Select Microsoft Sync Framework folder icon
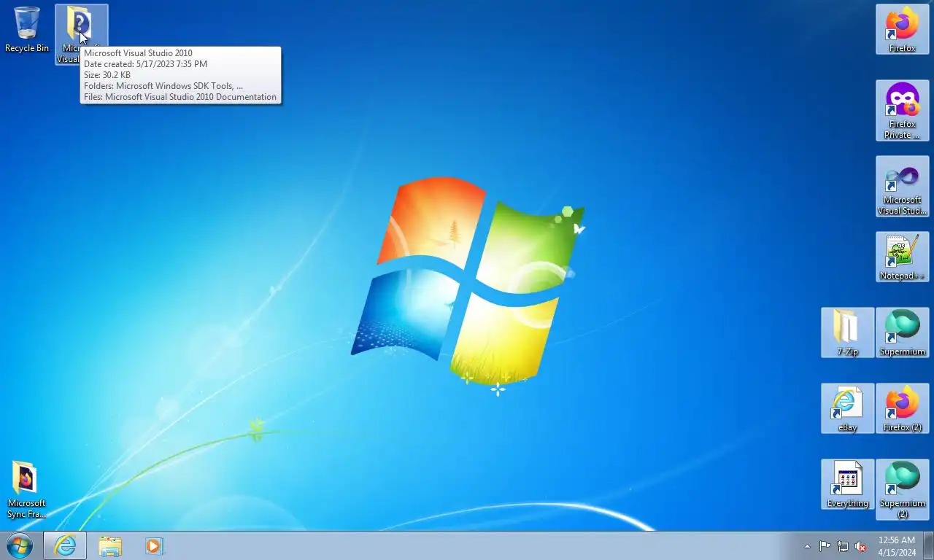 click(27, 489)
